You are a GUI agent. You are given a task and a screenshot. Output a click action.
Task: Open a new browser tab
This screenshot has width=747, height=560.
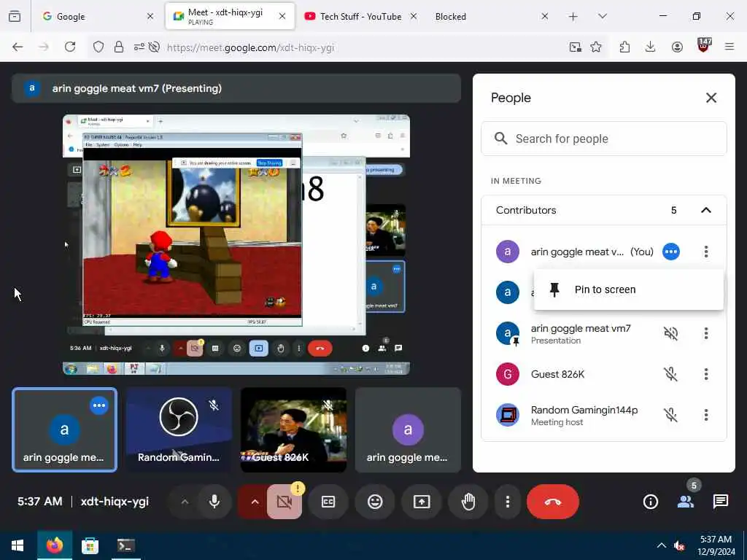click(573, 17)
